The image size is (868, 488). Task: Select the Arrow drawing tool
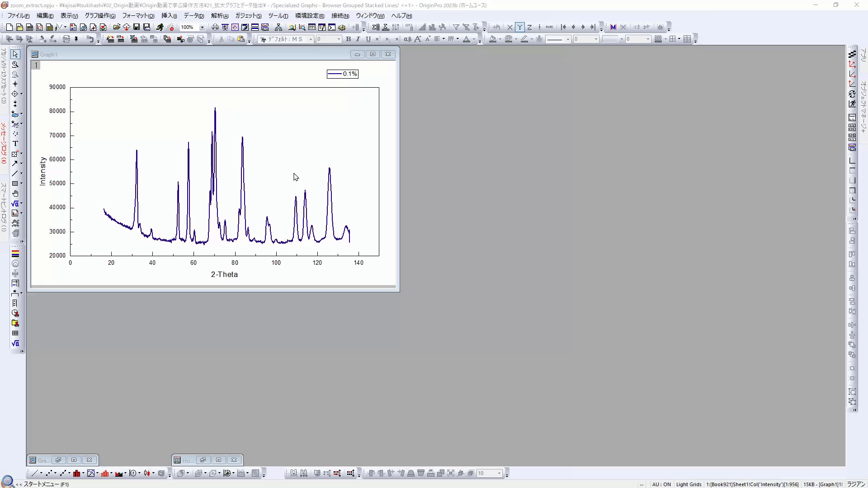[15, 164]
